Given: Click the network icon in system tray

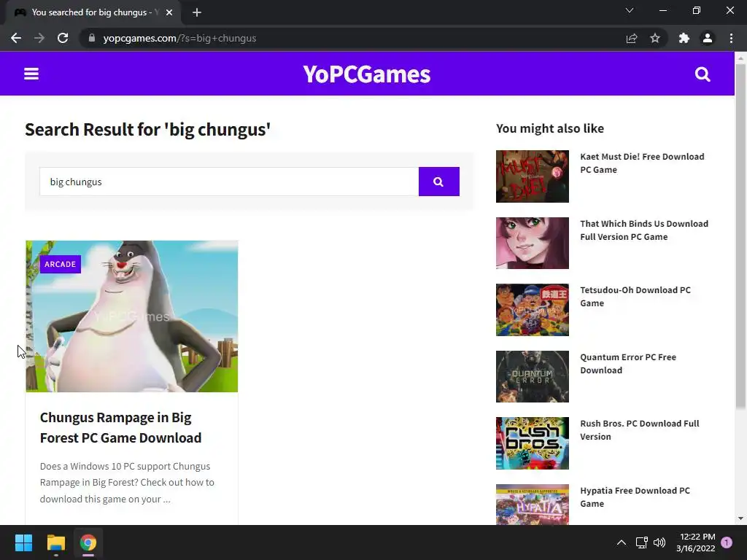Looking at the screenshot, I should 641,542.
